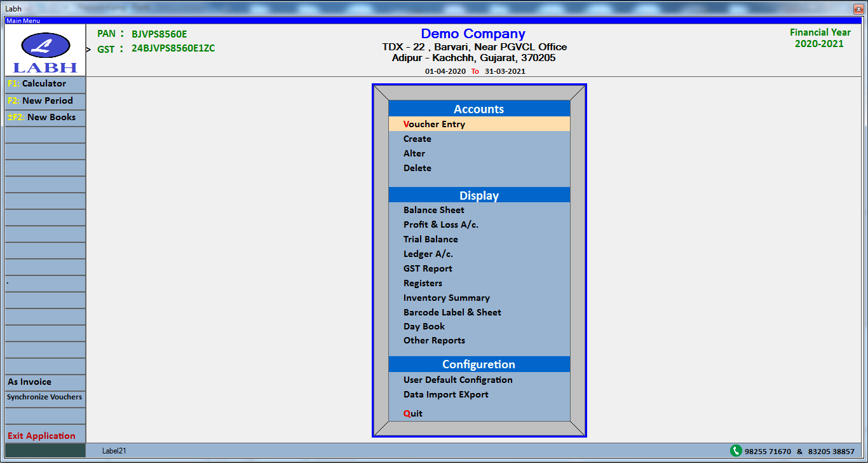Select F2 New Period
The height and width of the screenshot is (463, 868).
click(45, 100)
